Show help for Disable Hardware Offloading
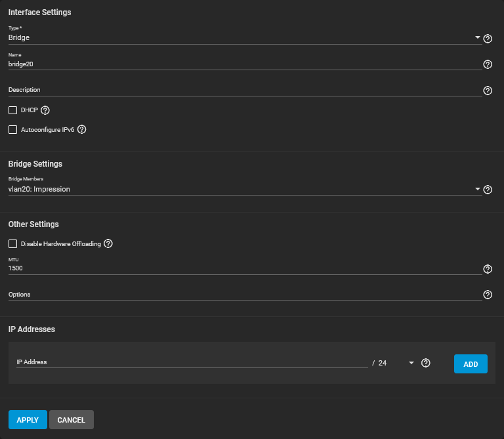 click(x=108, y=243)
